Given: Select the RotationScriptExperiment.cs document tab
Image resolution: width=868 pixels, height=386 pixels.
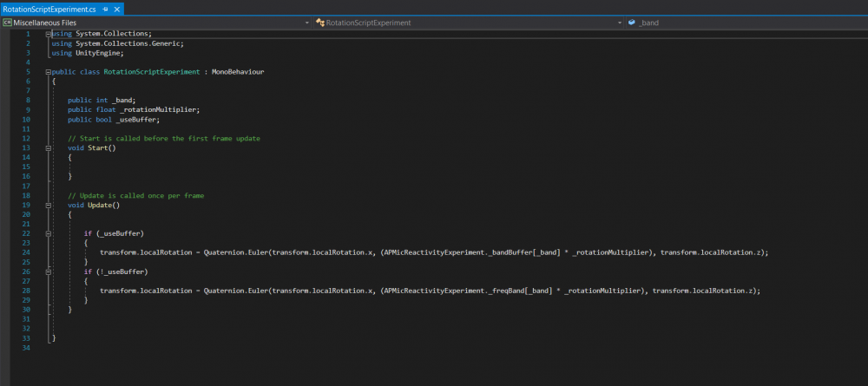Looking at the screenshot, I should point(49,9).
